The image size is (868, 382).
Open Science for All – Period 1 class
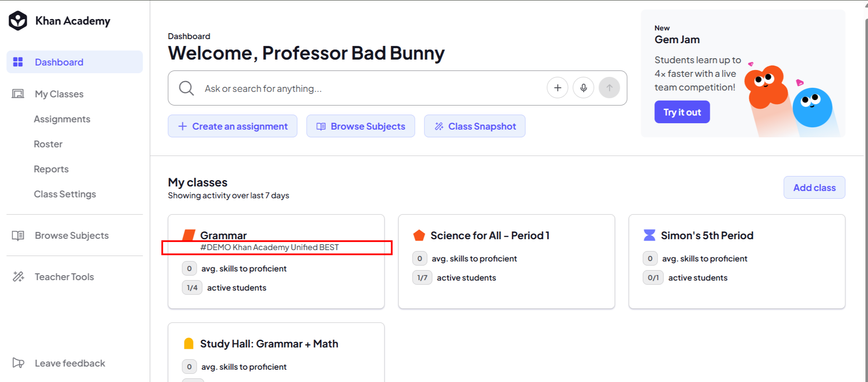(x=490, y=235)
